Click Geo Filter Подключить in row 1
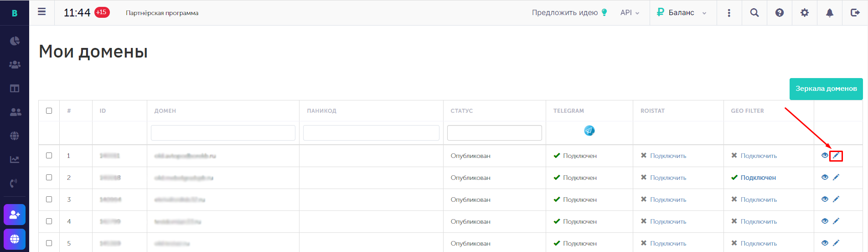The width and height of the screenshot is (868, 252). pyautogui.click(x=759, y=156)
